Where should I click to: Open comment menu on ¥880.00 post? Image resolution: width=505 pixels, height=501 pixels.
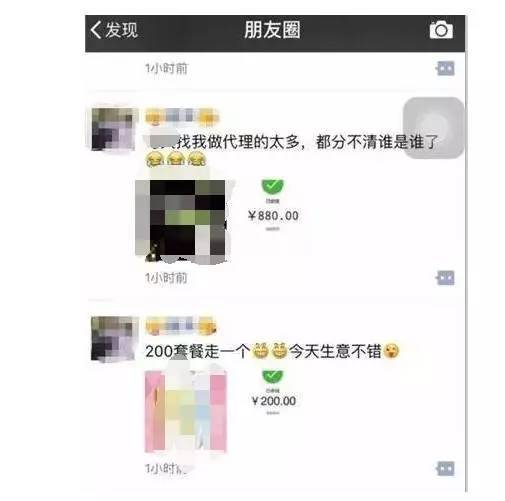click(x=445, y=278)
